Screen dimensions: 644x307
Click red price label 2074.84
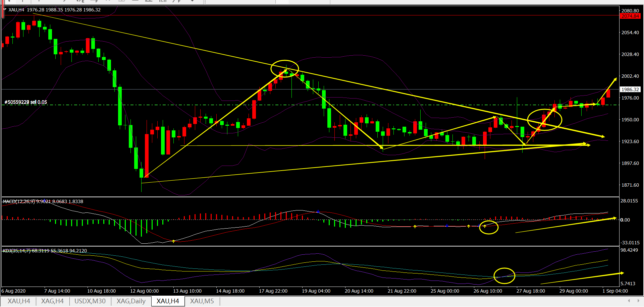point(630,16)
